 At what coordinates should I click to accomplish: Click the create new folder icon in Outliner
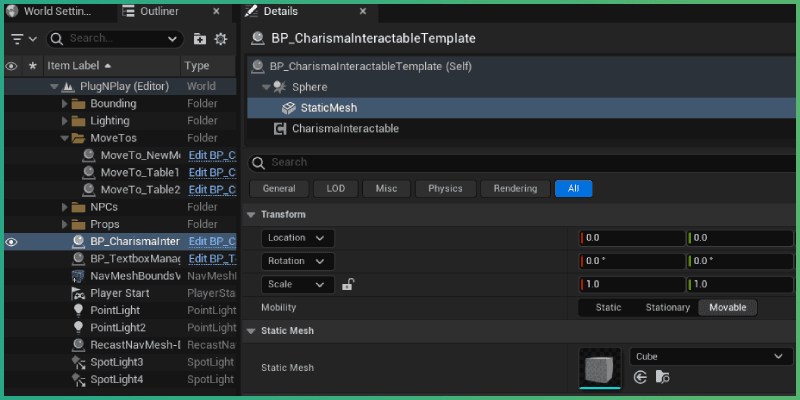[200, 39]
